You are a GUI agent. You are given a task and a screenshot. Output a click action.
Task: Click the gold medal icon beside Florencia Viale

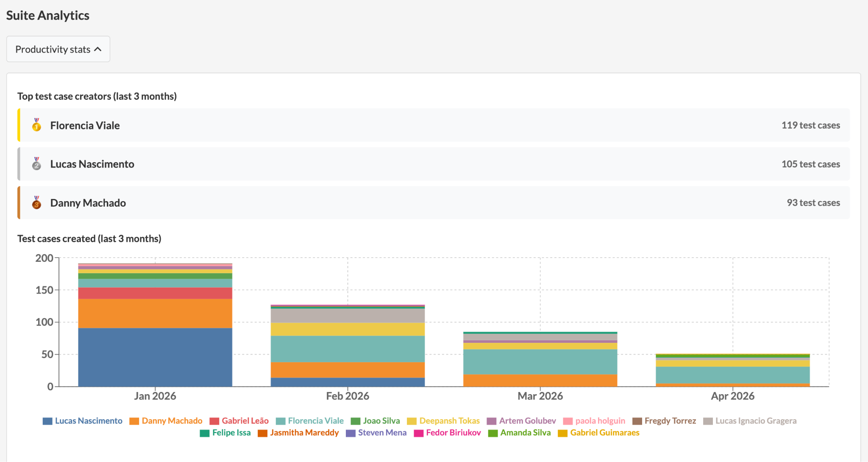pos(36,125)
